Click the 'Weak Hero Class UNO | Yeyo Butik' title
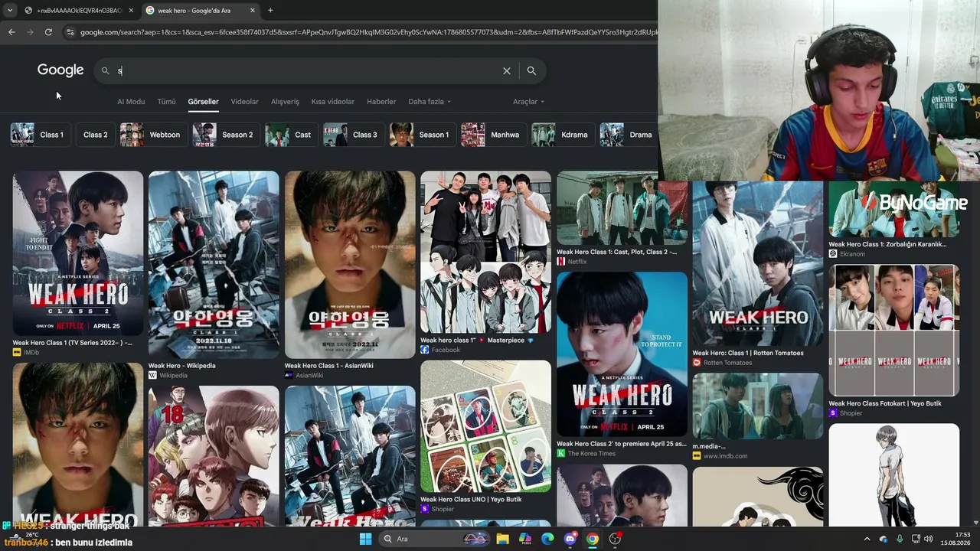980x551 pixels. (x=471, y=500)
